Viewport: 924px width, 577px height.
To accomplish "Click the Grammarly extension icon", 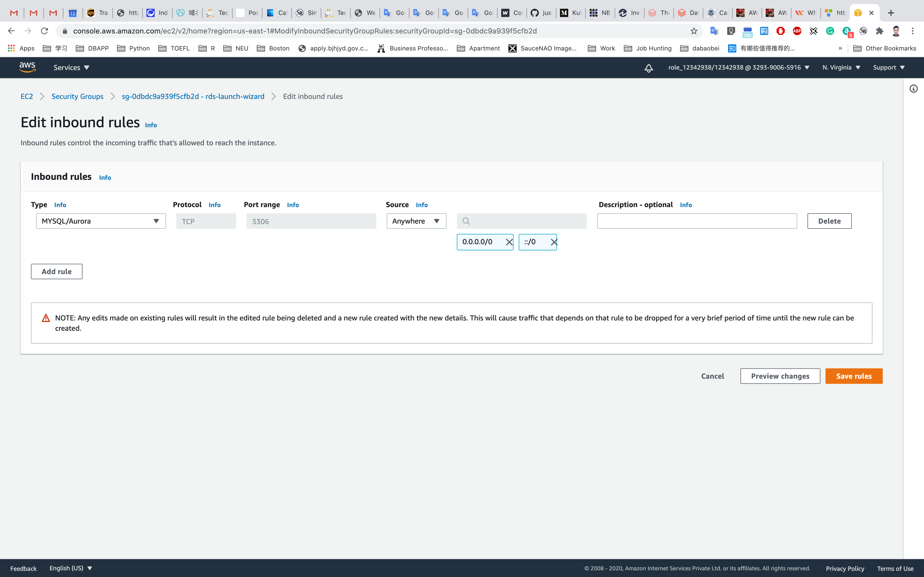I will tap(830, 31).
